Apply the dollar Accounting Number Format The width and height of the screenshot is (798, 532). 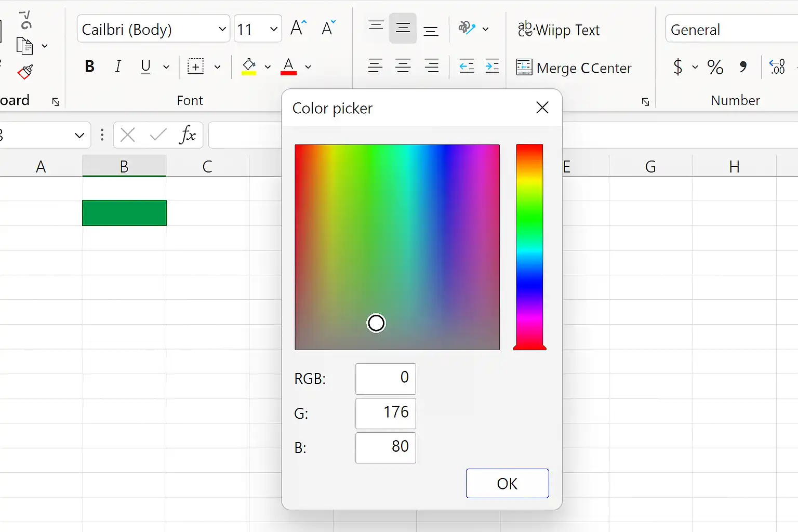[677, 67]
